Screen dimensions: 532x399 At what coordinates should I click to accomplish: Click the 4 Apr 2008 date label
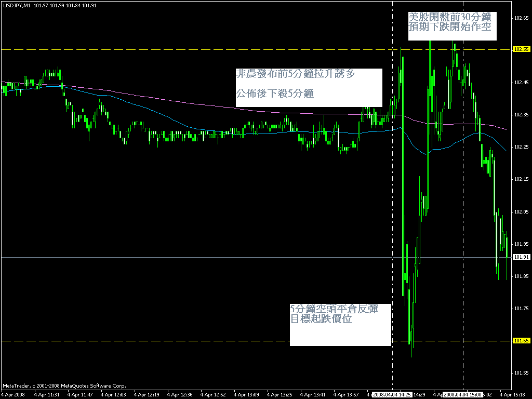click(x=13, y=395)
